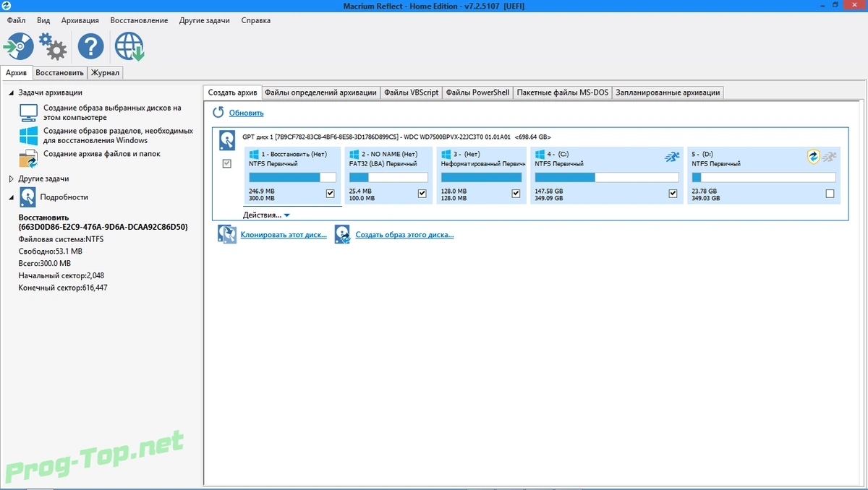Uncheck partition 4 (C:) checkbox

coord(673,194)
